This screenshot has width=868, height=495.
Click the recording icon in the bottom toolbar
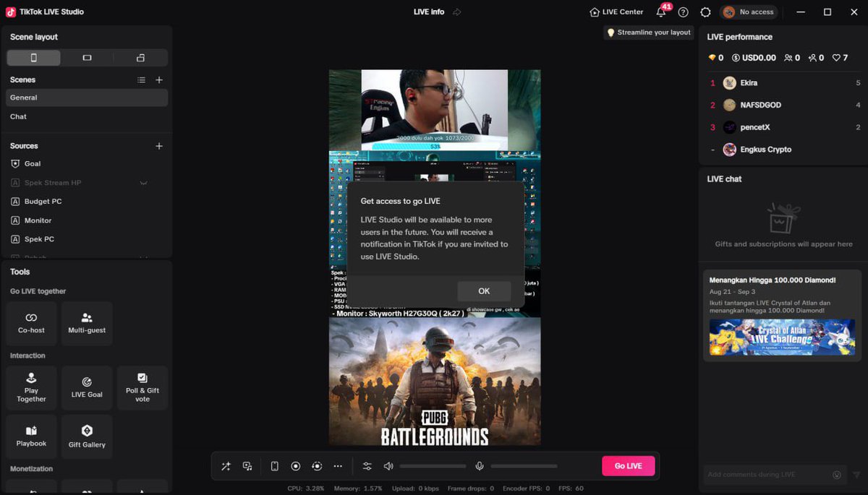(x=296, y=466)
